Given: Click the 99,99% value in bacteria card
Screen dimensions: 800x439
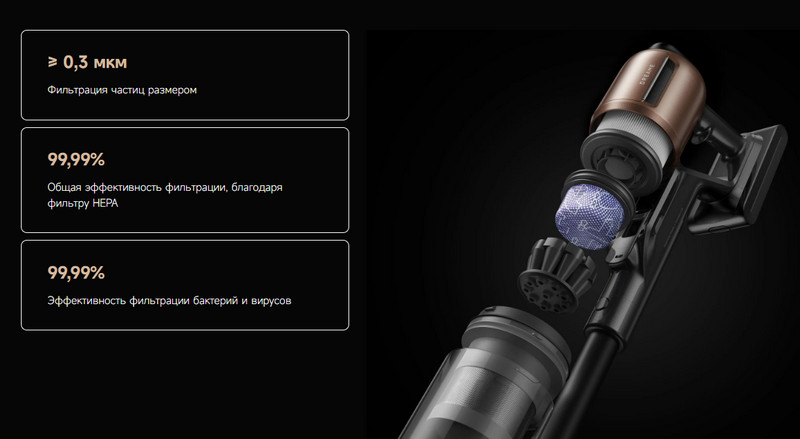Looking at the screenshot, I should [76, 273].
